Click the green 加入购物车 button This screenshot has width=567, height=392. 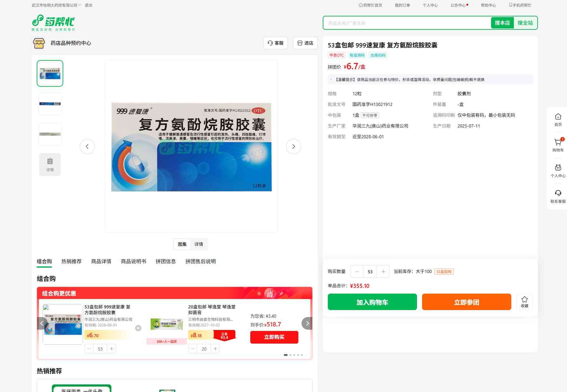point(372,302)
